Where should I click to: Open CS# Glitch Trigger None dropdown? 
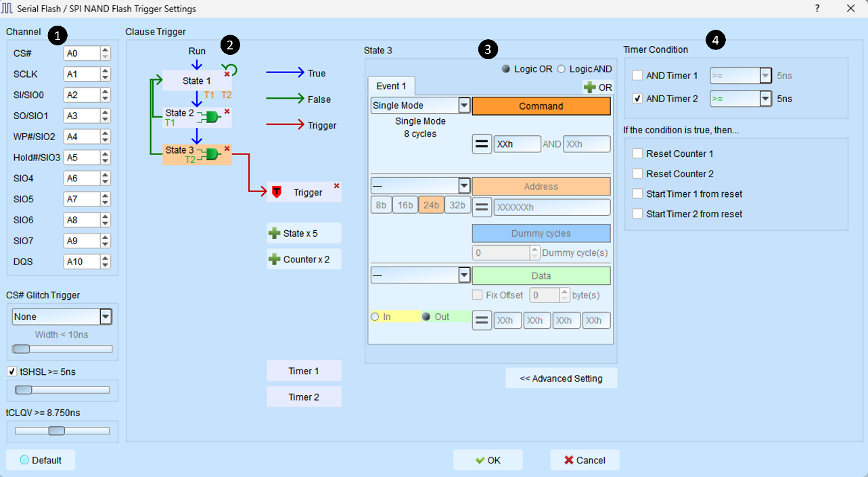pyautogui.click(x=62, y=317)
